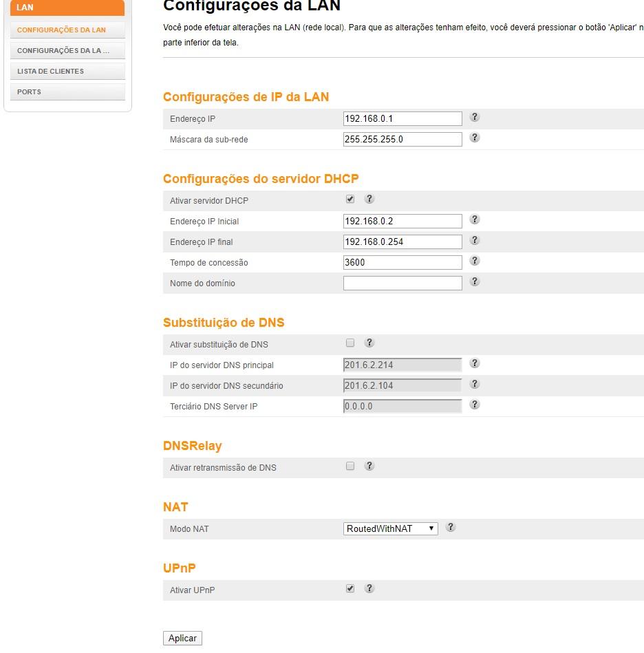Open help for Terciário DNS Server IP
The width and height of the screenshot is (644, 653).
point(475,405)
